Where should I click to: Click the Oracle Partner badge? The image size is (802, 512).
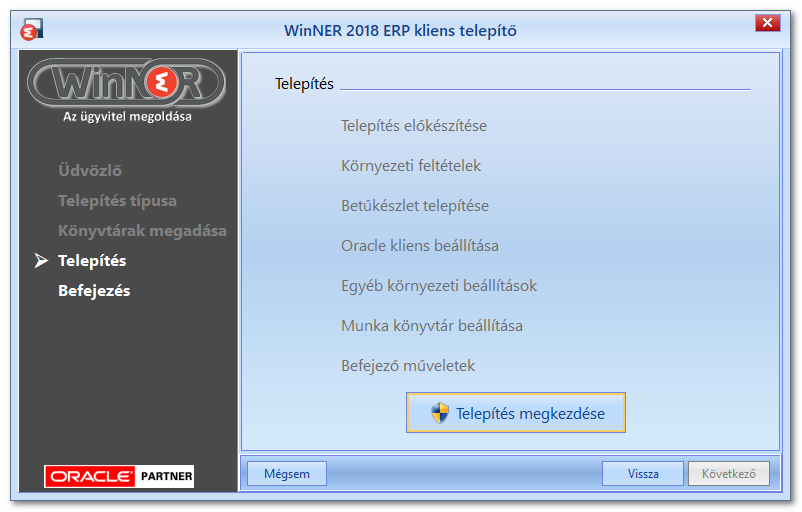(119, 476)
